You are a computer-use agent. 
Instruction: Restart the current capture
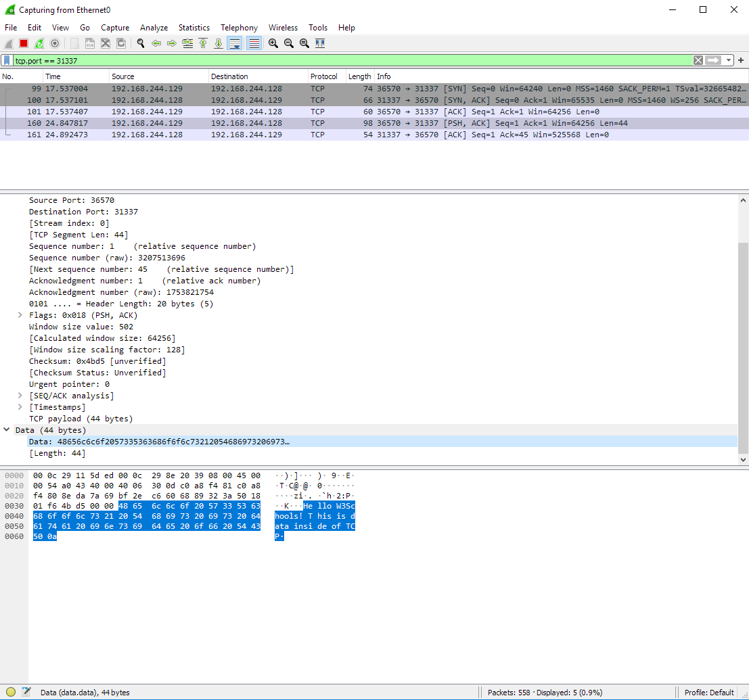pyautogui.click(x=38, y=43)
